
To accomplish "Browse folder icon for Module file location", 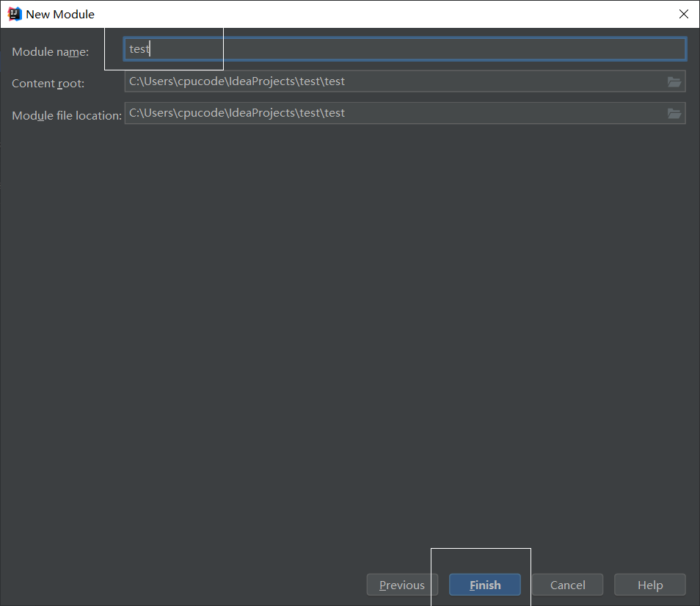I will (x=674, y=113).
